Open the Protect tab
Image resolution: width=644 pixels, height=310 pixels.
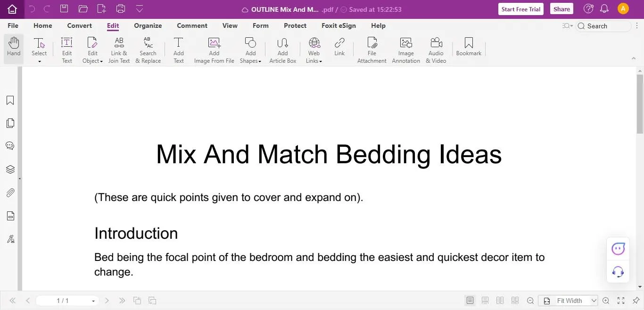click(x=295, y=25)
